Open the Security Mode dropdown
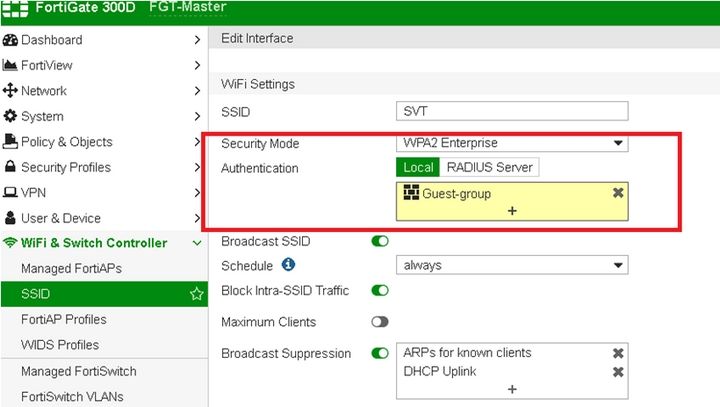The height and width of the screenshot is (407, 720). click(512, 143)
